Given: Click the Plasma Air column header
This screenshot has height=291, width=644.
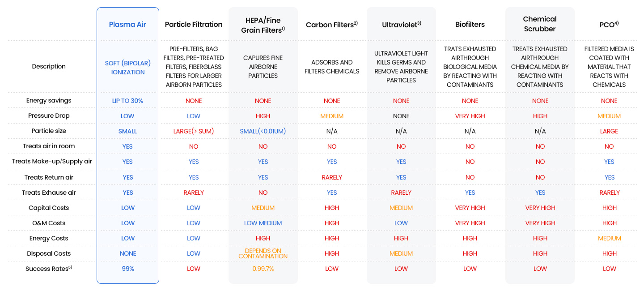Looking at the screenshot, I should 127,25.
